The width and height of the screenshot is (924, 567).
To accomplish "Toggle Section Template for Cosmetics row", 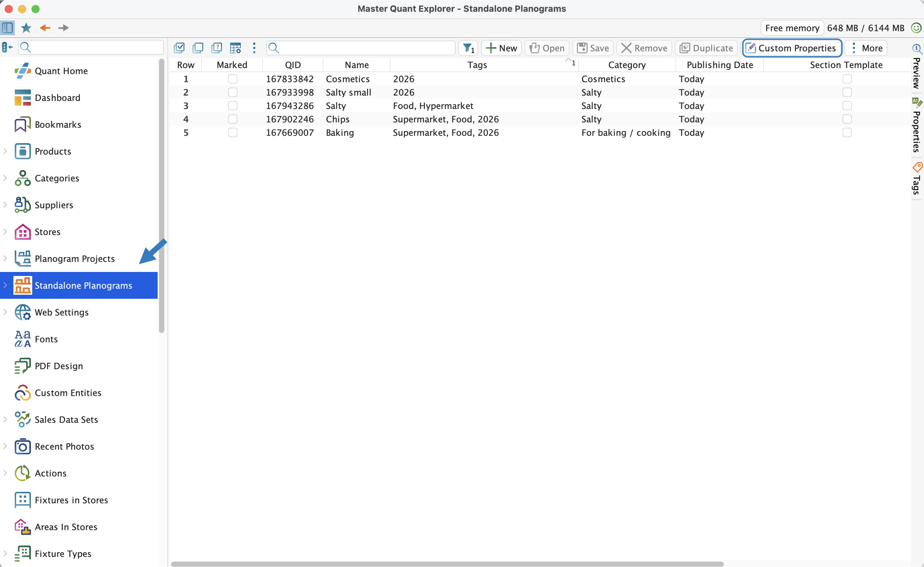I will pyautogui.click(x=847, y=79).
